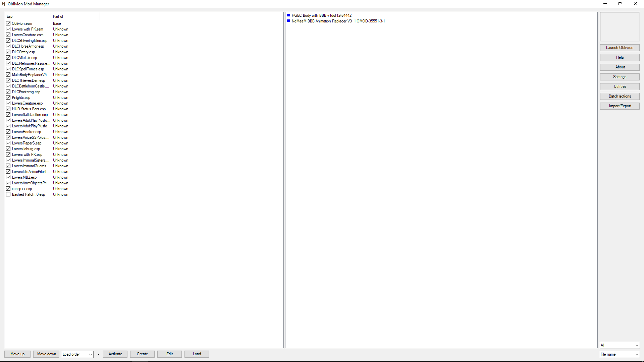Viewport: 644px width, 362px height.
Task: Select the LoversAnimObjectsPri plugin row
Action: tap(31, 183)
